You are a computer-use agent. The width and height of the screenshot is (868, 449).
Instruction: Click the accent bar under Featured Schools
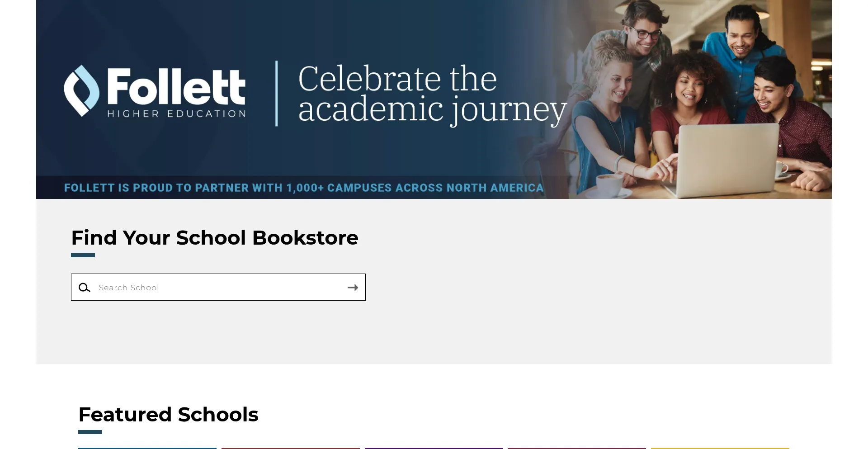click(90, 432)
